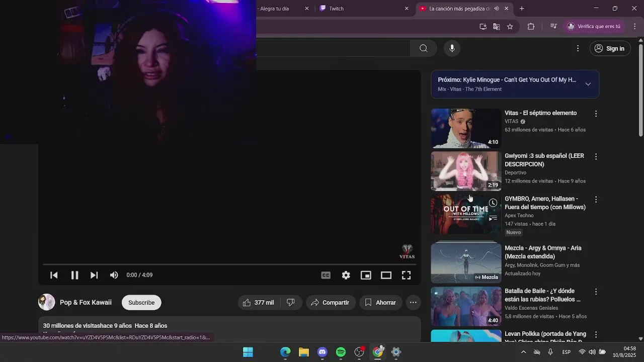Click the video progress bar

[229, 264]
